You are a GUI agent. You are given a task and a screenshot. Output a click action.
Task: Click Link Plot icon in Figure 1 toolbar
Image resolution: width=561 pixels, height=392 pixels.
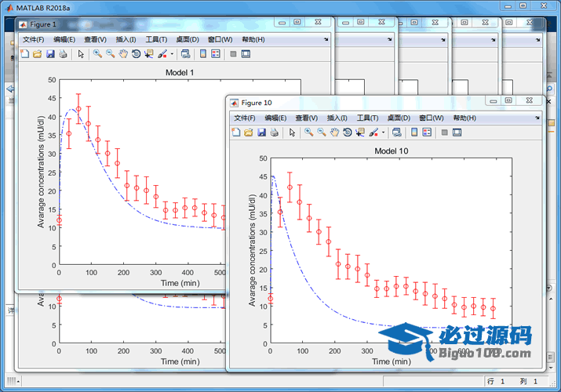pyautogui.click(x=185, y=54)
